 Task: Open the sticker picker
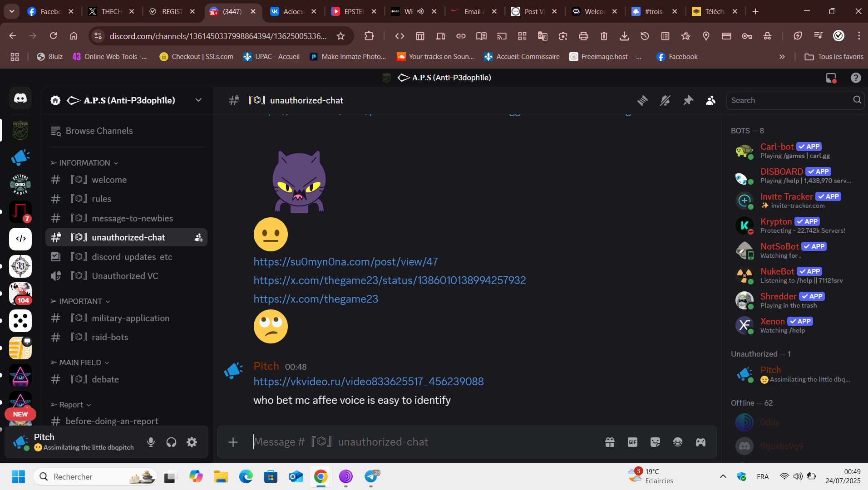655,442
